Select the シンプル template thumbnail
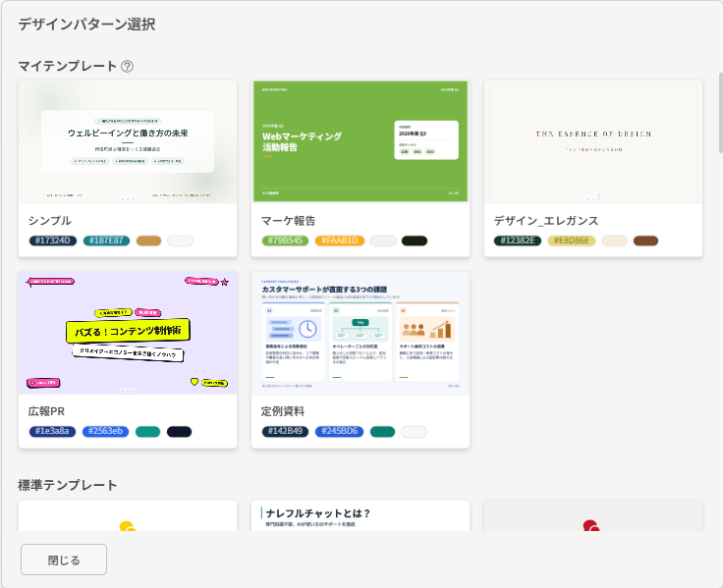This screenshot has width=723, height=588. (128, 141)
